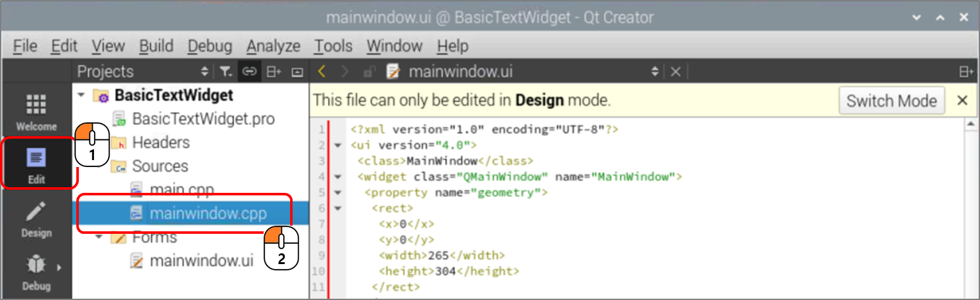
Task: Split the editor view
Action: [x=966, y=72]
